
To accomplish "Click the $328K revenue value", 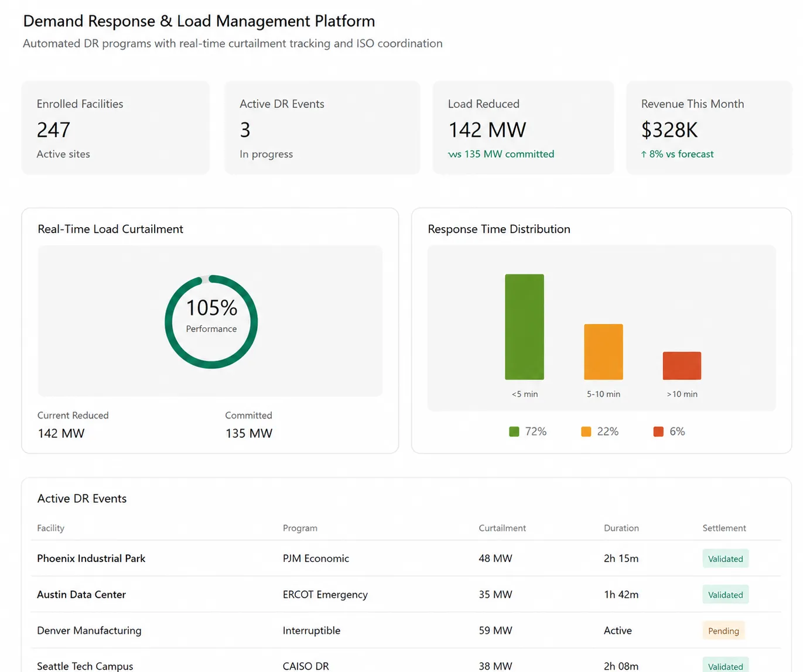I will [x=669, y=130].
